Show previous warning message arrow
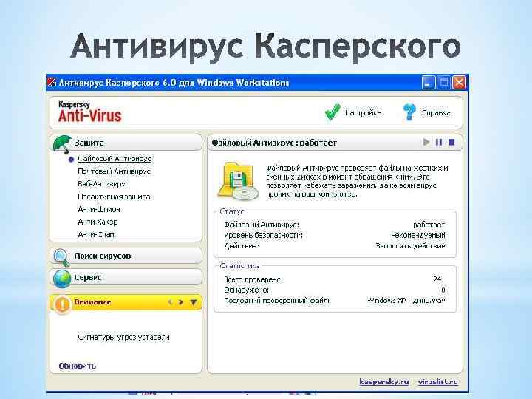The width and height of the screenshot is (532, 399). [x=171, y=302]
